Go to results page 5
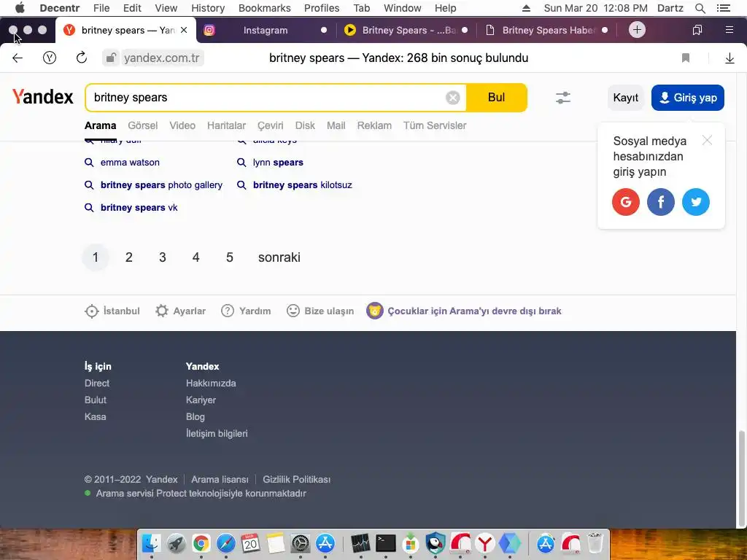This screenshot has width=747, height=560. [229, 257]
